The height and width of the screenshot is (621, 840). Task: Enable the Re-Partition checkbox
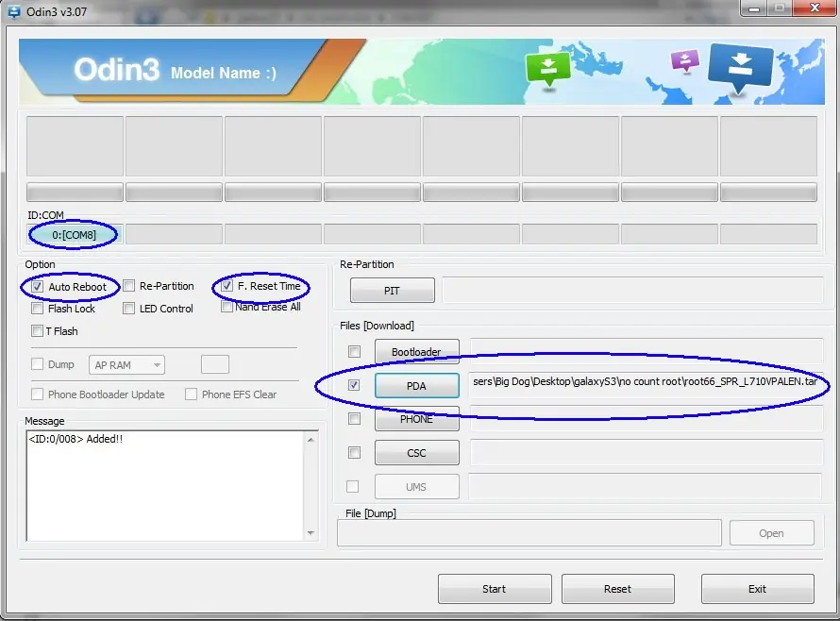click(x=128, y=286)
